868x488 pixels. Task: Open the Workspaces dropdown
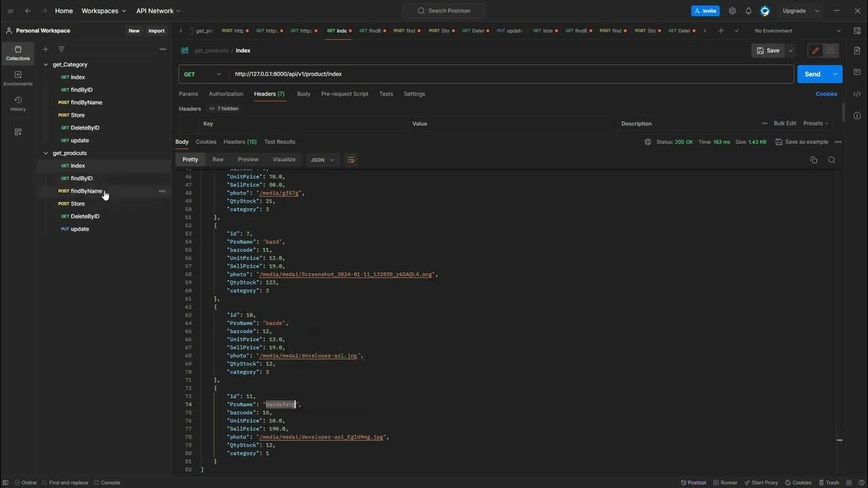pos(104,11)
